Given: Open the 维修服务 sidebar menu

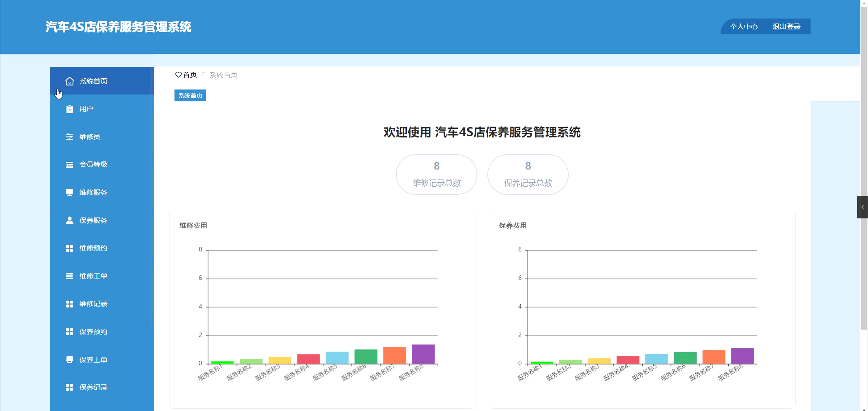Looking at the screenshot, I should (x=102, y=193).
